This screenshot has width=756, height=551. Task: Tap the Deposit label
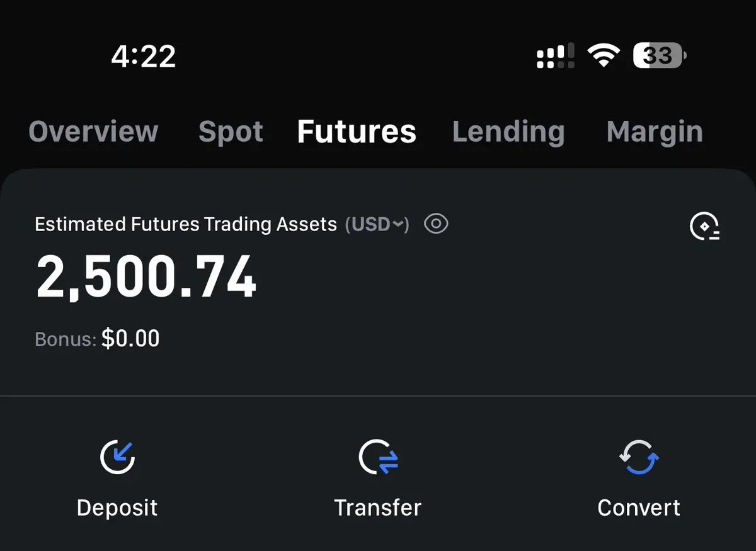click(x=117, y=508)
